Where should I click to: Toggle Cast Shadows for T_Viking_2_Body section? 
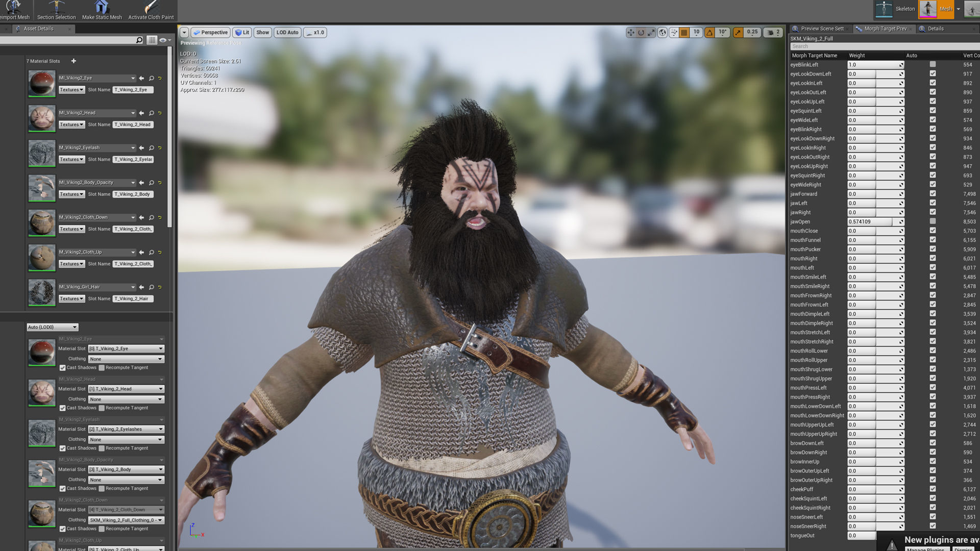(x=62, y=489)
